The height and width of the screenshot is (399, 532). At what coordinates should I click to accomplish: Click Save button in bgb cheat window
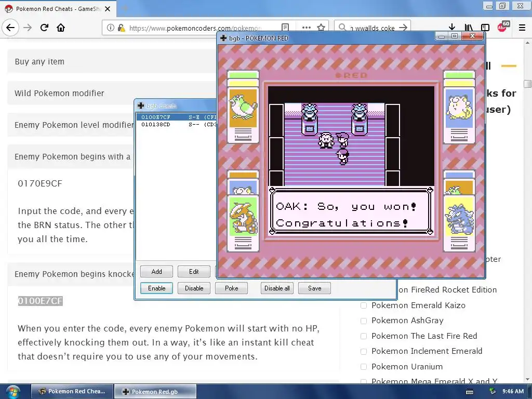314,288
